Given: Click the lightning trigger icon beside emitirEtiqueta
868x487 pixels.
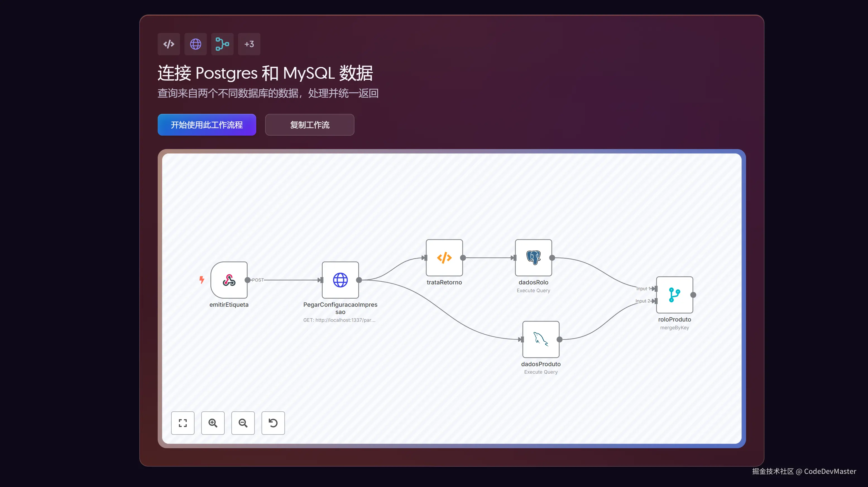Looking at the screenshot, I should [x=202, y=280].
